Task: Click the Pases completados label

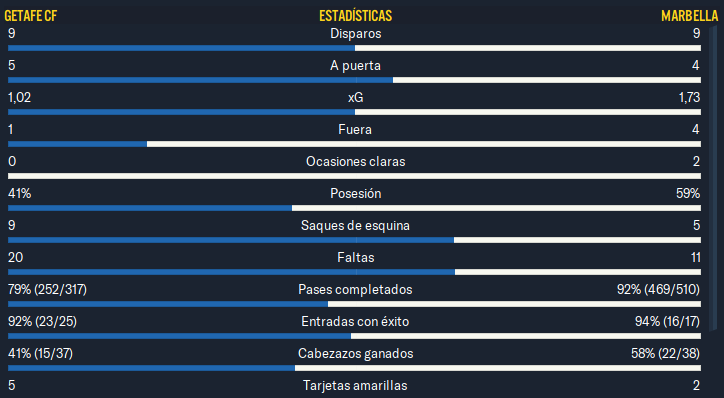Action: (355, 289)
